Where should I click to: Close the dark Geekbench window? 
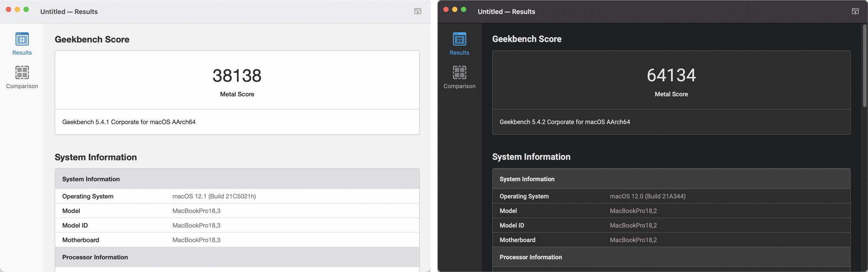(446, 9)
